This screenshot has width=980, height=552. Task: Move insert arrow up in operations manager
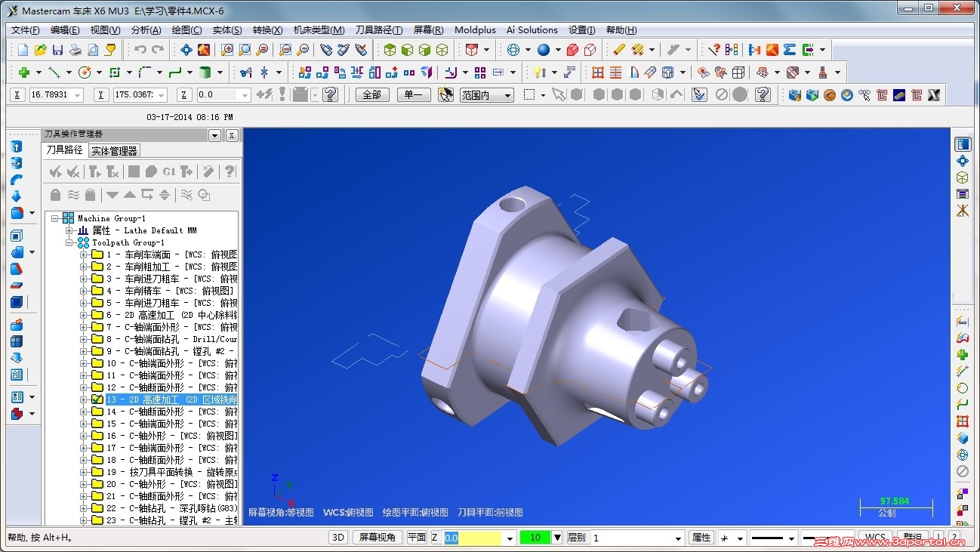130,195
